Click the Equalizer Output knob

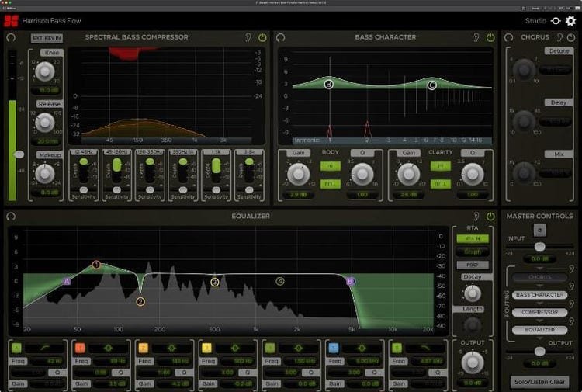(472, 363)
